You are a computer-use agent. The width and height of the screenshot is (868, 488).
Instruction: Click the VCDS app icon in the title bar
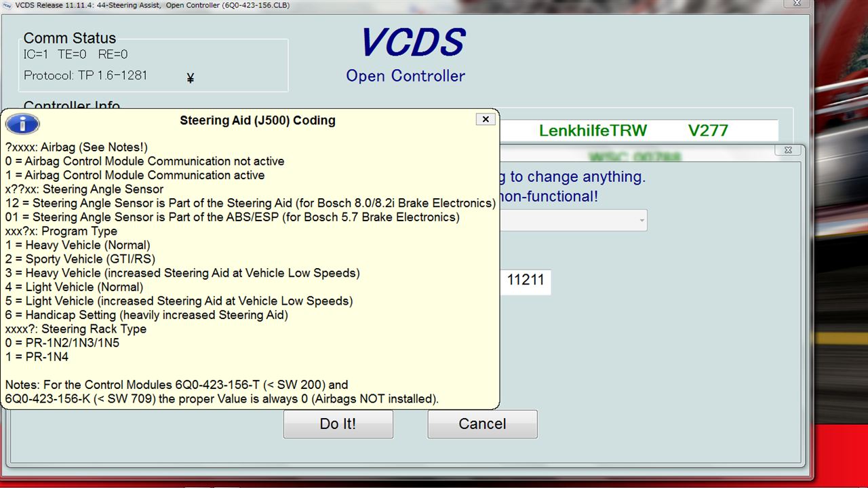(7, 4)
